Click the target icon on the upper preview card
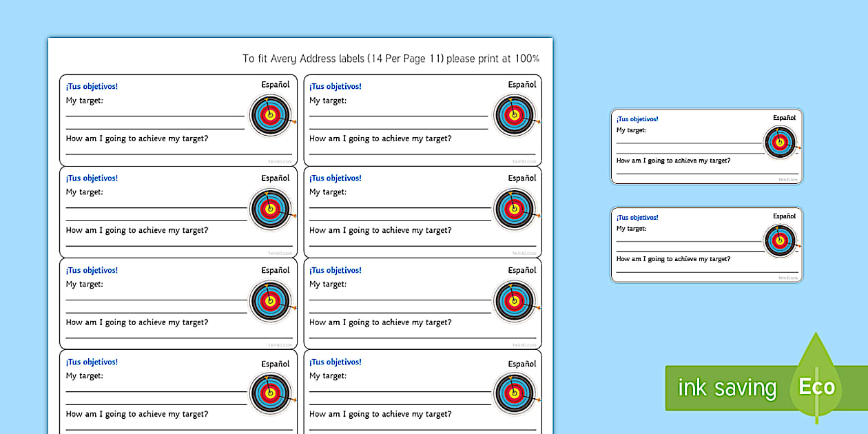Image resolution: width=868 pixels, height=434 pixels. [780, 143]
